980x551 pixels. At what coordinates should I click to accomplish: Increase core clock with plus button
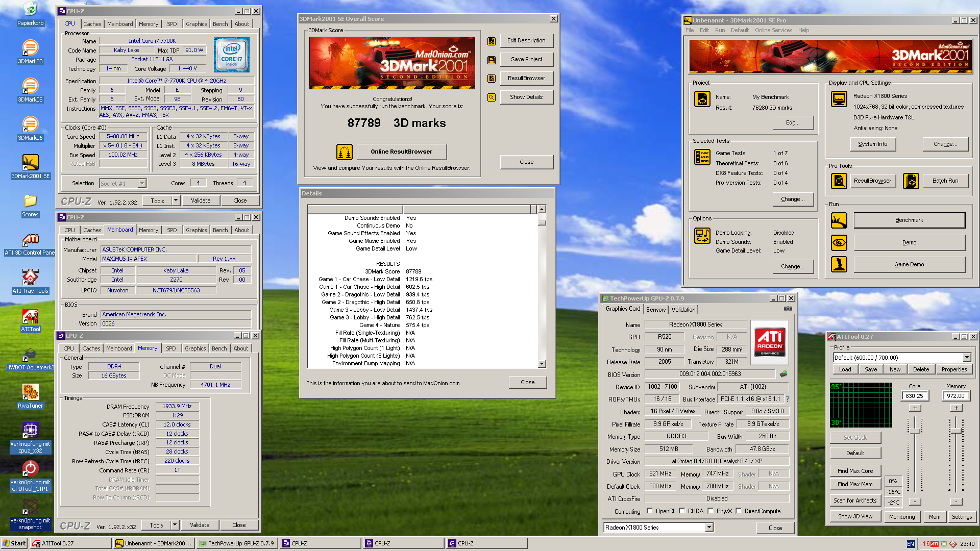pyautogui.click(x=915, y=408)
